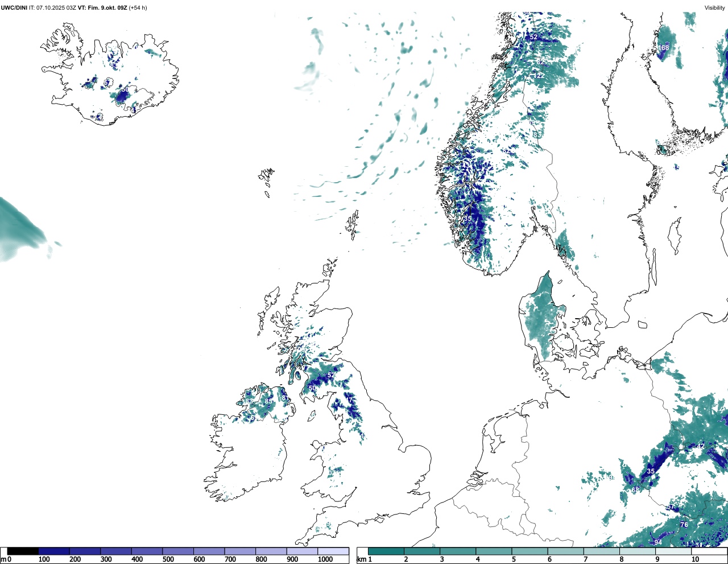This screenshot has width=728, height=564.
Task: Select the legend swatch labelled 800 metres
Action: click(x=271, y=551)
